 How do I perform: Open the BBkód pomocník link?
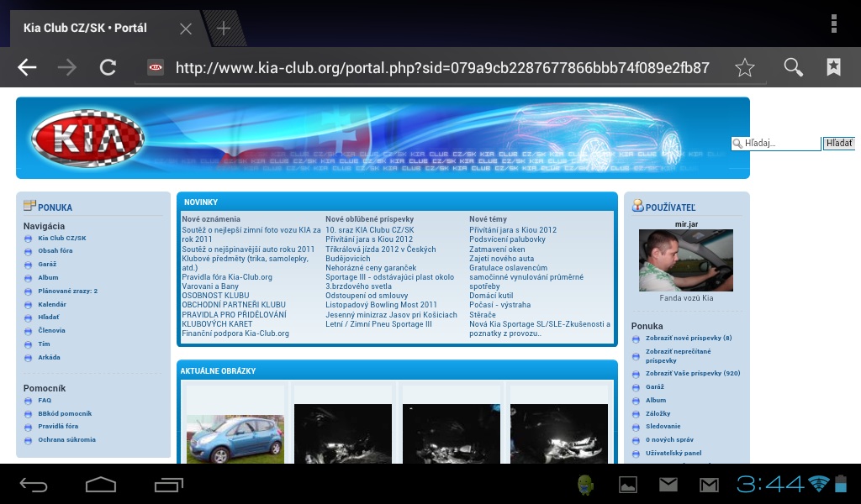[x=65, y=413]
